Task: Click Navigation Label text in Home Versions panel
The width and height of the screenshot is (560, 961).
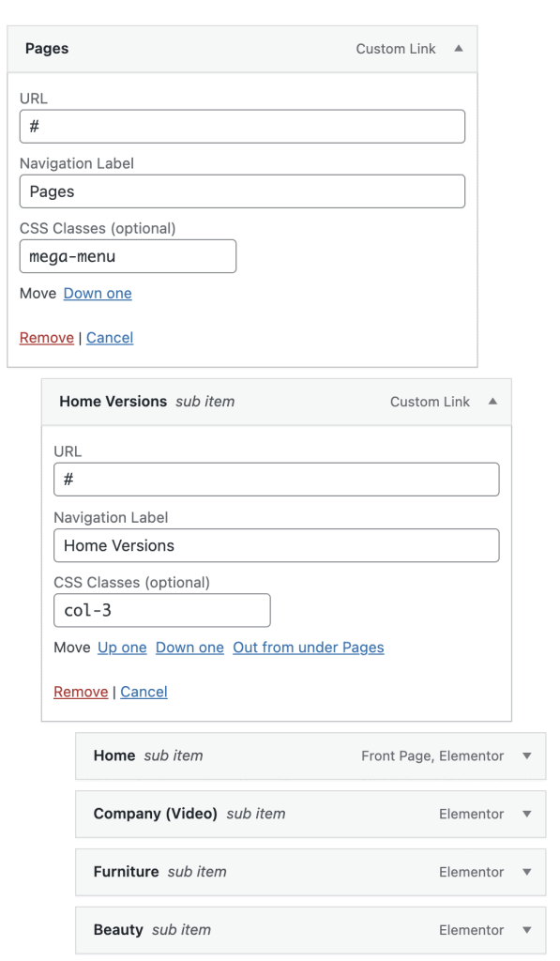Action: pyautogui.click(x=111, y=517)
